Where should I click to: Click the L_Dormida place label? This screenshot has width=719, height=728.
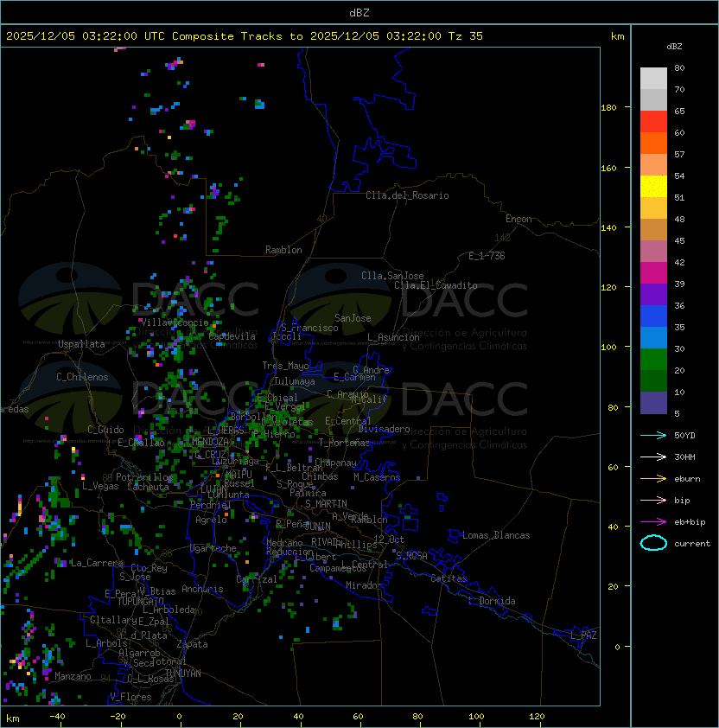tap(492, 601)
